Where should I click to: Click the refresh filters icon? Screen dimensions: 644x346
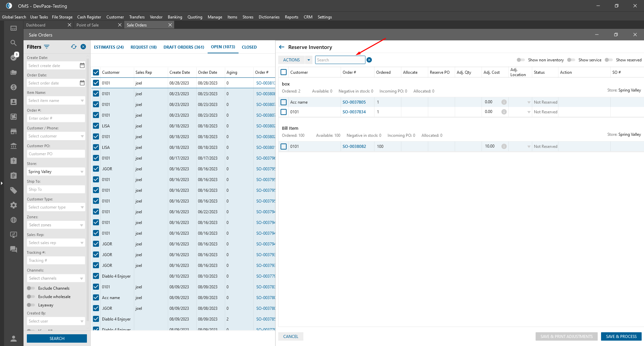(74, 47)
